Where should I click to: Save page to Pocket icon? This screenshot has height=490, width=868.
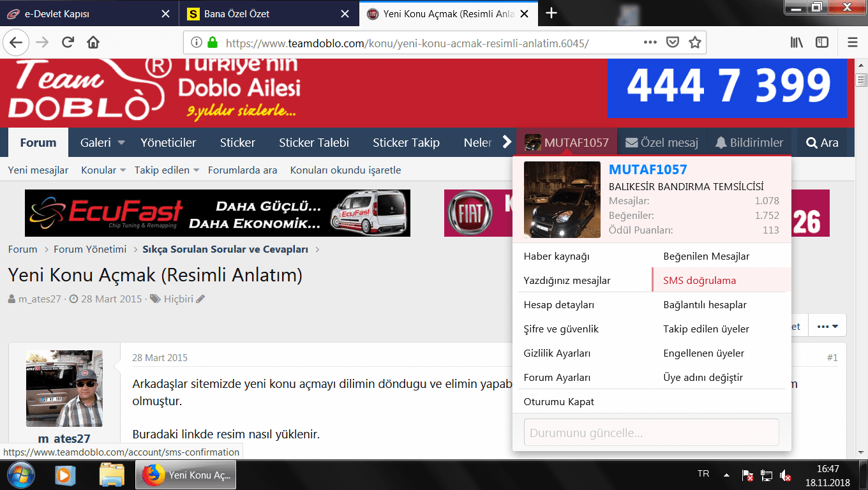tap(672, 43)
